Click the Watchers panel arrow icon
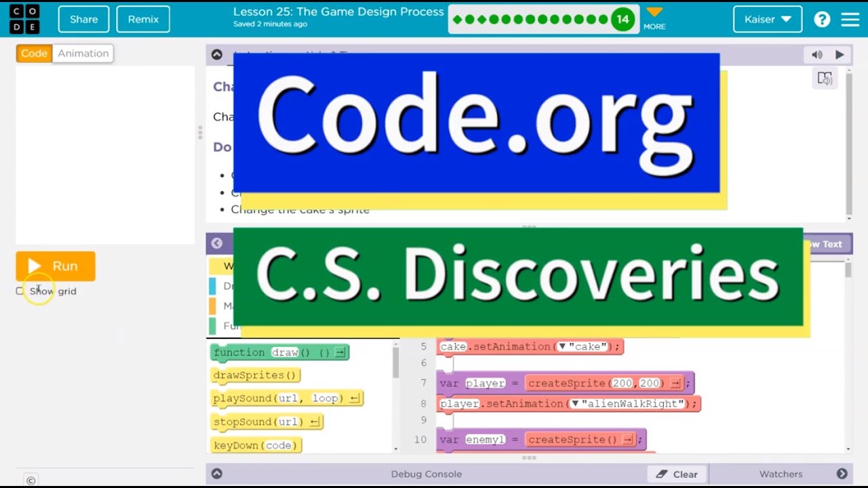868x488 pixels. tap(842, 474)
